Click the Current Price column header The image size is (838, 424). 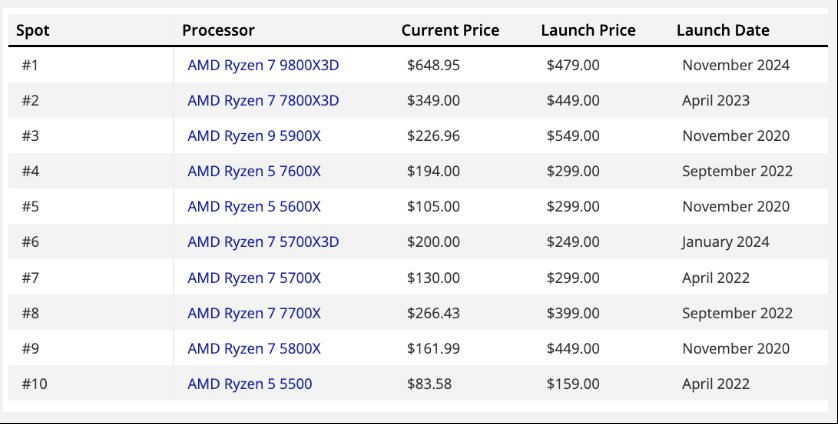450,30
